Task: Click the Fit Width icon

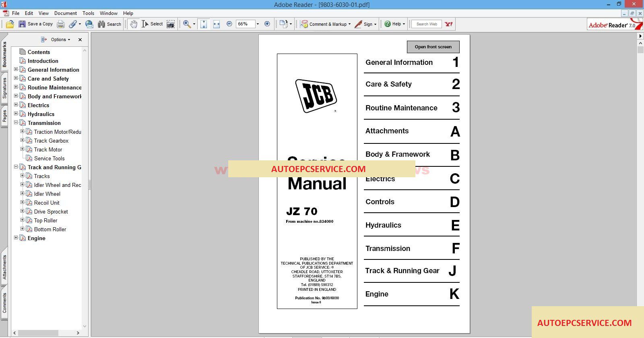Action: coord(217,24)
